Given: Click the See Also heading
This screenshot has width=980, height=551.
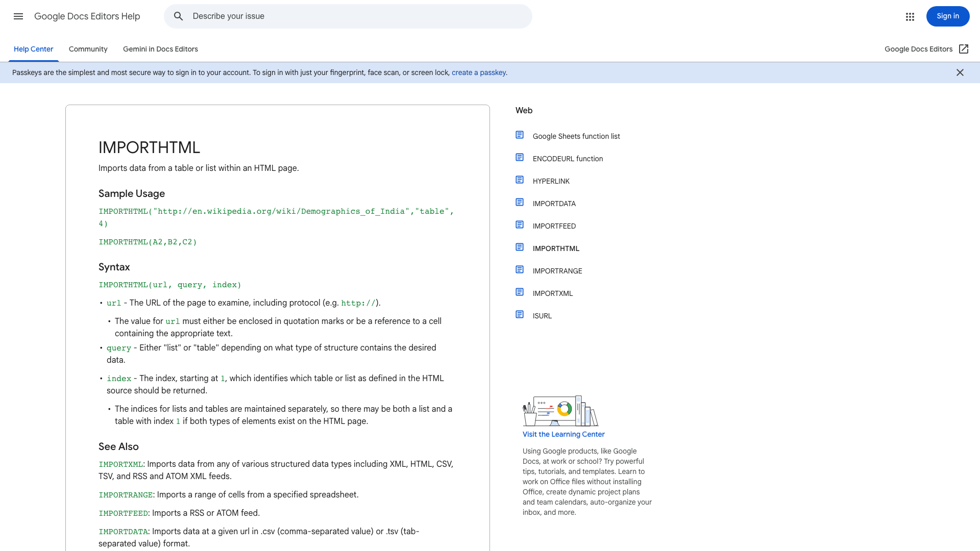Looking at the screenshot, I should [x=118, y=446].
